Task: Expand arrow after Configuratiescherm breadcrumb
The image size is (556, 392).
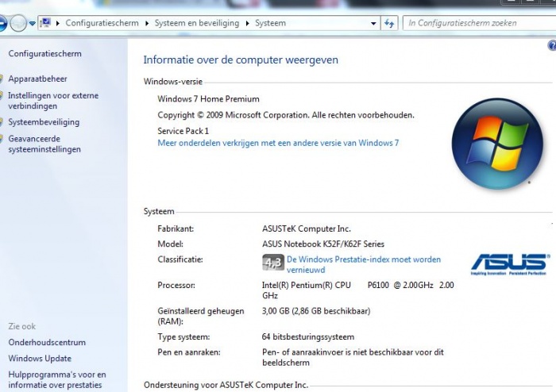Action: pos(147,23)
